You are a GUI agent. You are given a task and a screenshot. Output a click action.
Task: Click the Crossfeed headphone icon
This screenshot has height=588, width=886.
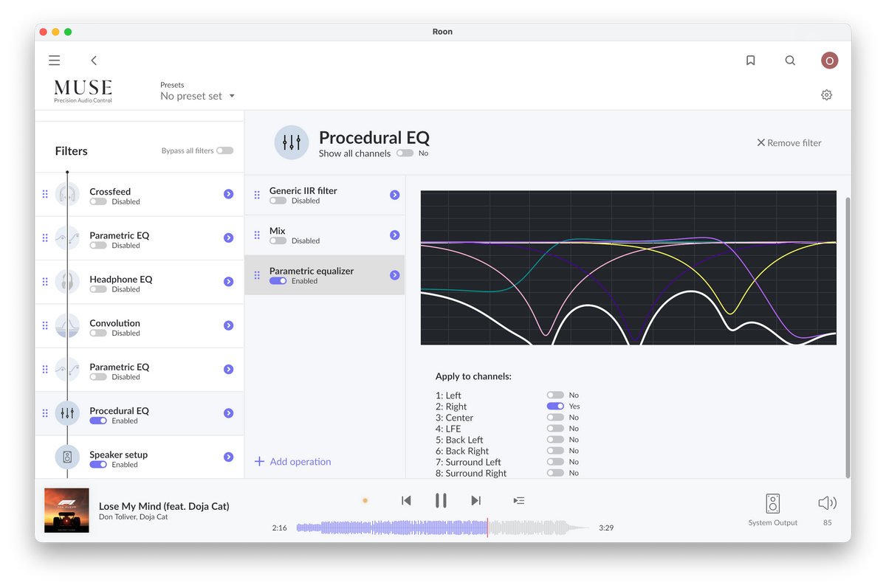[x=67, y=194]
